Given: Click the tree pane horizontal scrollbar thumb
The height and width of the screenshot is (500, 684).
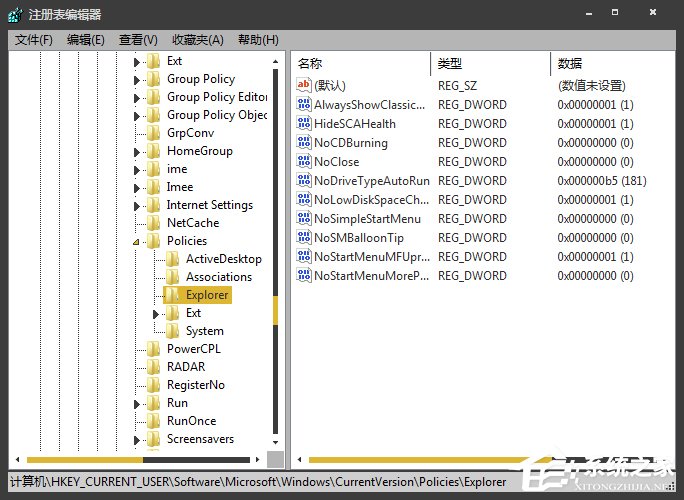Looking at the screenshot, I should pyautogui.click(x=85, y=460).
